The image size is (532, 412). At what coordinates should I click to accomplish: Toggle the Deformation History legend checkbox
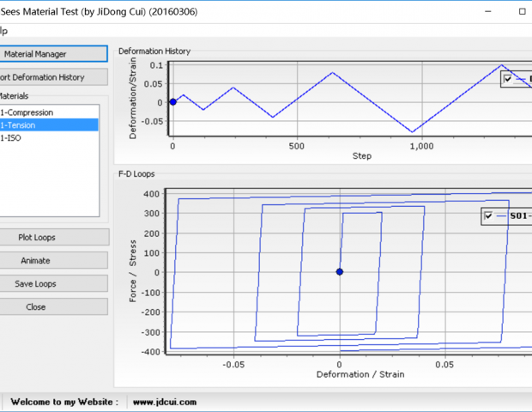coord(509,79)
